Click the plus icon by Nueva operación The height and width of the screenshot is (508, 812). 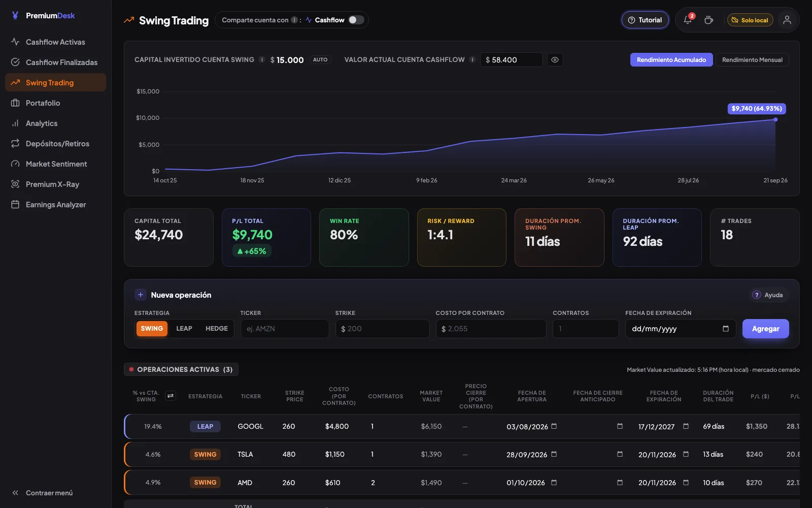tap(141, 295)
